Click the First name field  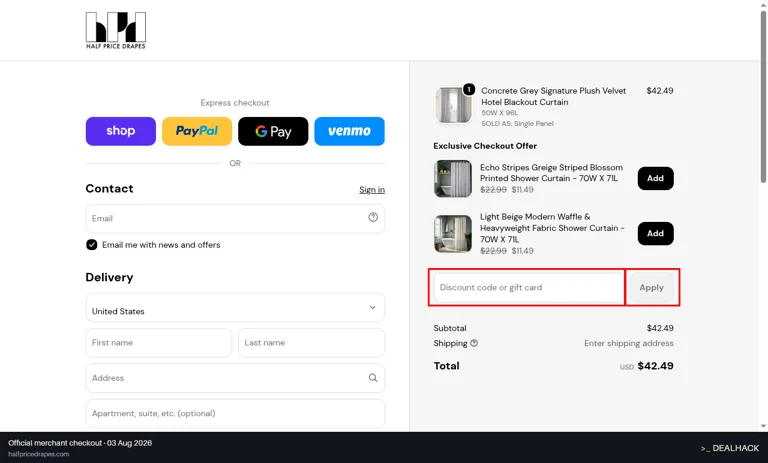[x=159, y=342]
